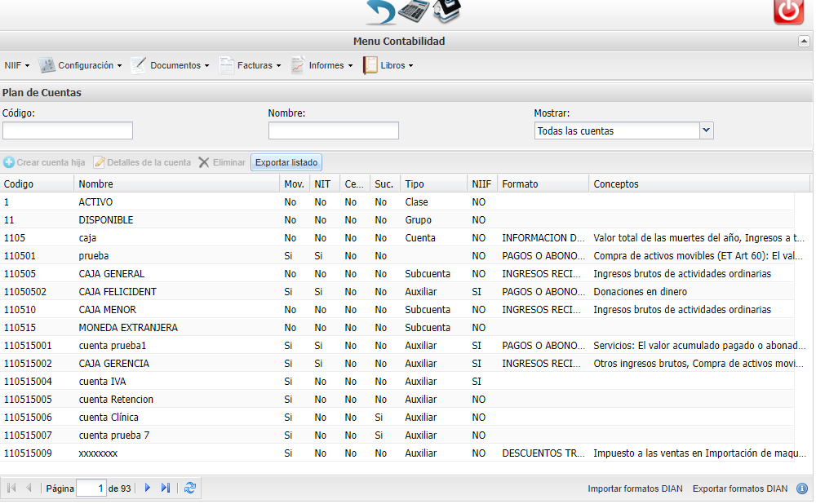Click the Exportar listado button
The width and height of the screenshot is (816, 504).
click(x=286, y=162)
